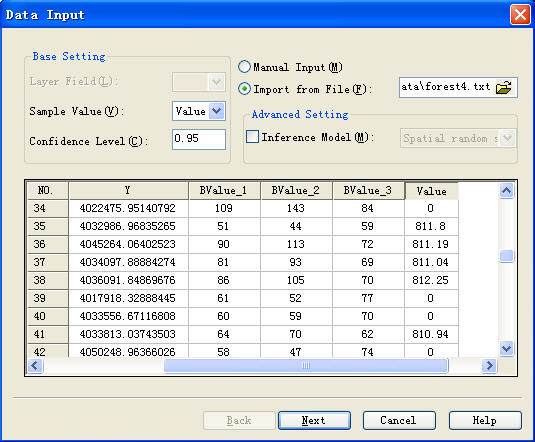The height and width of the screenshot is (442, 535).
Task: Expand the Sample Value dropdown
Action: (217, 111)
